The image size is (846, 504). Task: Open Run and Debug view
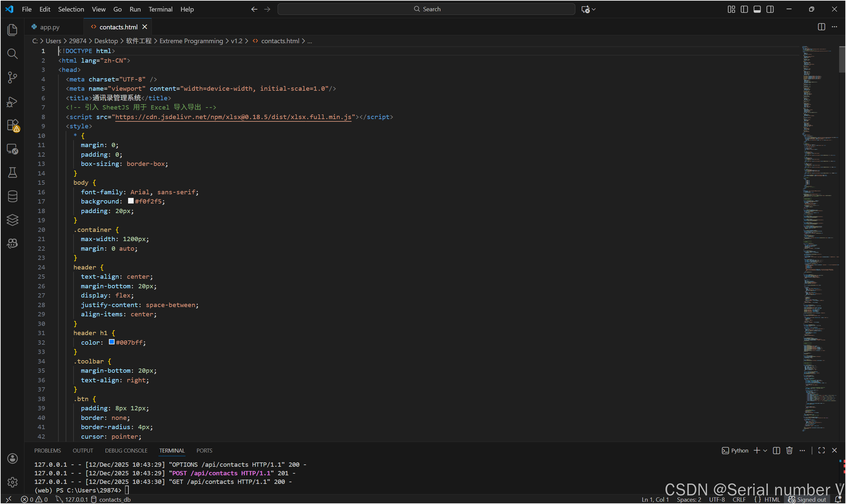[x=12, y=102]
